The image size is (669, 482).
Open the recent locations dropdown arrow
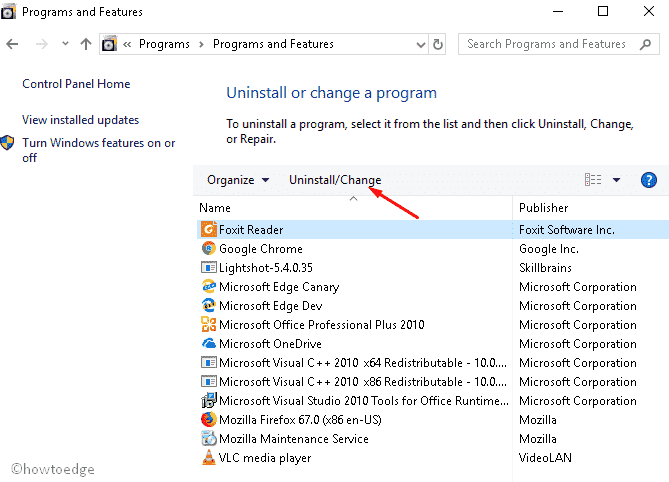click(65, 44)
